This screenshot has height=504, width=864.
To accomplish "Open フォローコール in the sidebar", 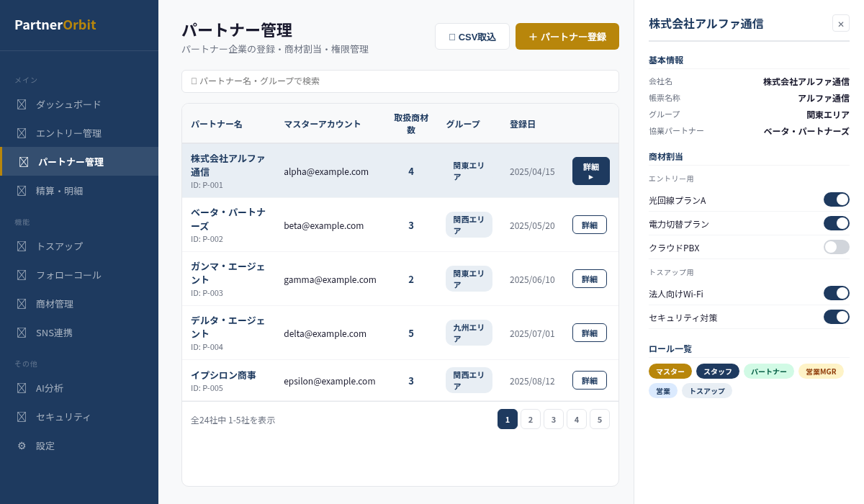I will pyautogui.click(x=68, y=275).
